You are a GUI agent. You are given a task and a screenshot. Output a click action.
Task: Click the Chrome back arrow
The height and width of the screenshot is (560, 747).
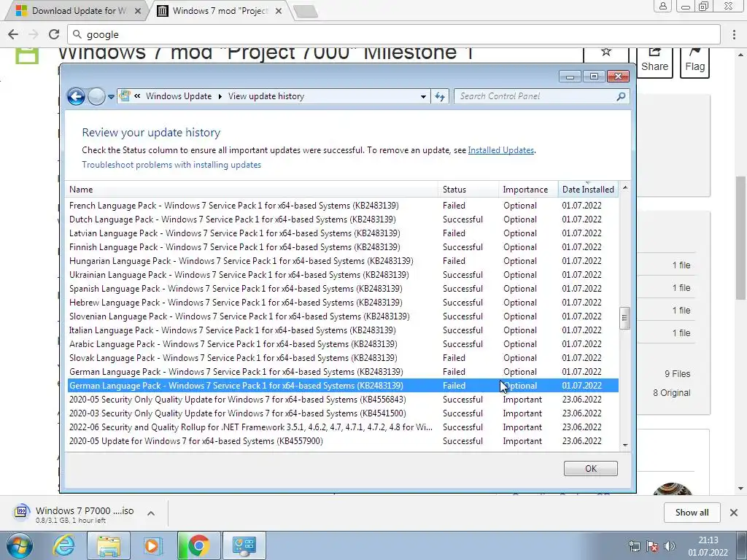[13, 34]
